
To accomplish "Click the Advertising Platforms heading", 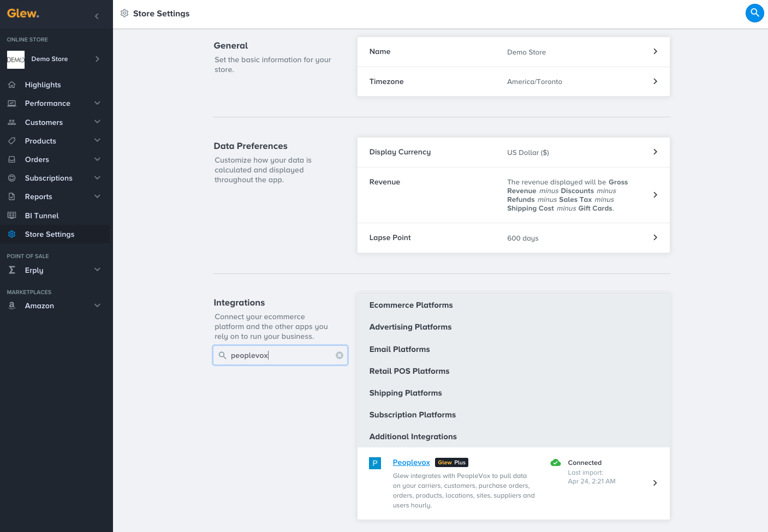I will (x=410, y=327).
